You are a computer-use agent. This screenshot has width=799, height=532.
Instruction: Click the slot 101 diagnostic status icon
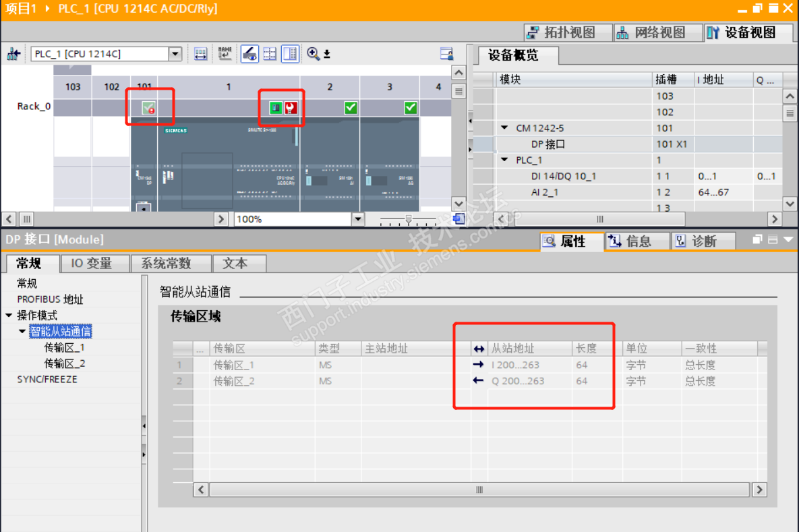pyautogui.click(x=148, y=107)
